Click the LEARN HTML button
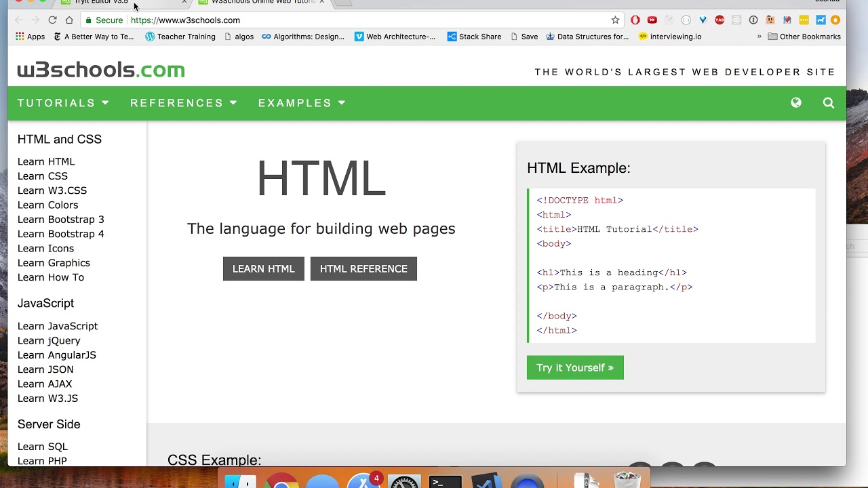Viewport: 868px width, 488px height. (264, 268)
